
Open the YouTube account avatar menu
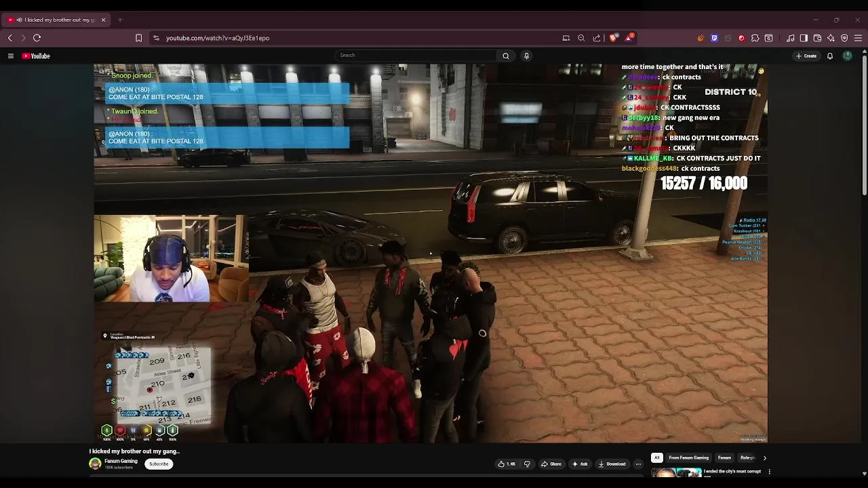(847, 56)
